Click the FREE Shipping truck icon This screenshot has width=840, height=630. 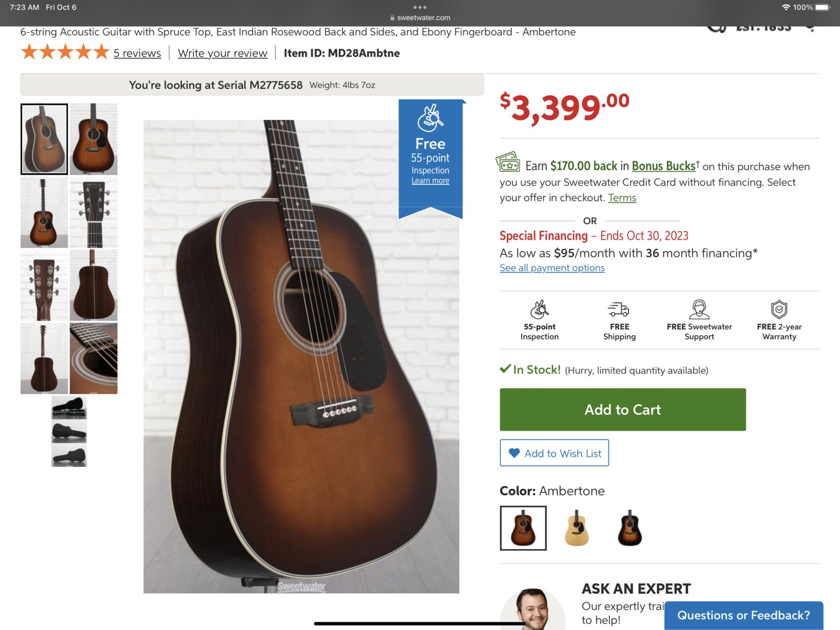pos(619,309)
